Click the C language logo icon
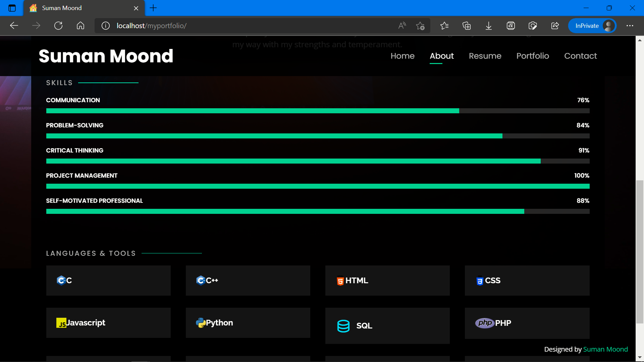The width and height of the screenshot is (644, 362). pos(61,280)
